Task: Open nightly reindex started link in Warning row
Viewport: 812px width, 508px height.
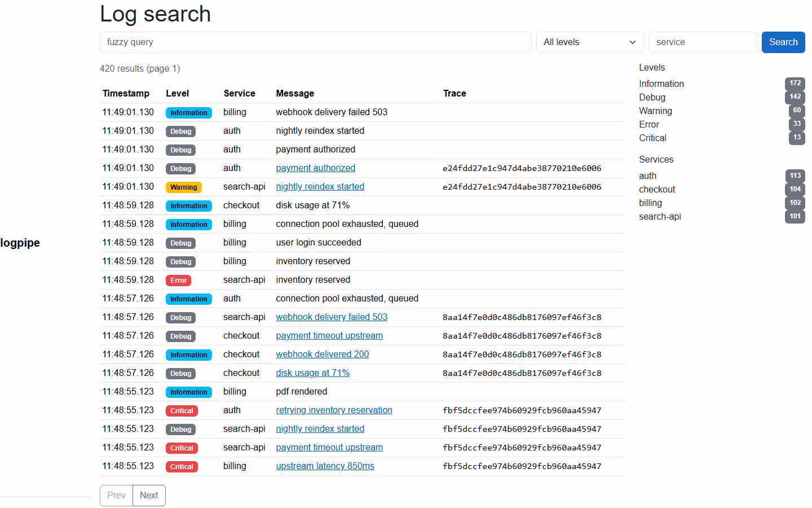Action: click(x=320, y=187)
